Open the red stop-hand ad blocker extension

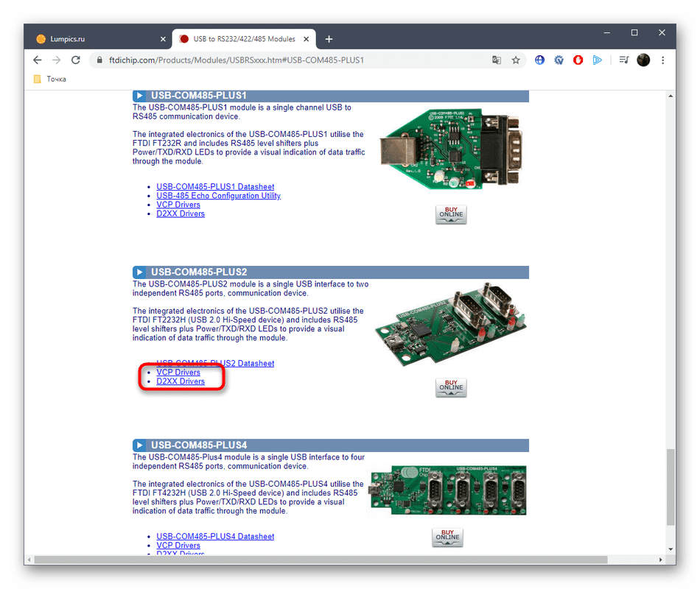pos(578,60)
